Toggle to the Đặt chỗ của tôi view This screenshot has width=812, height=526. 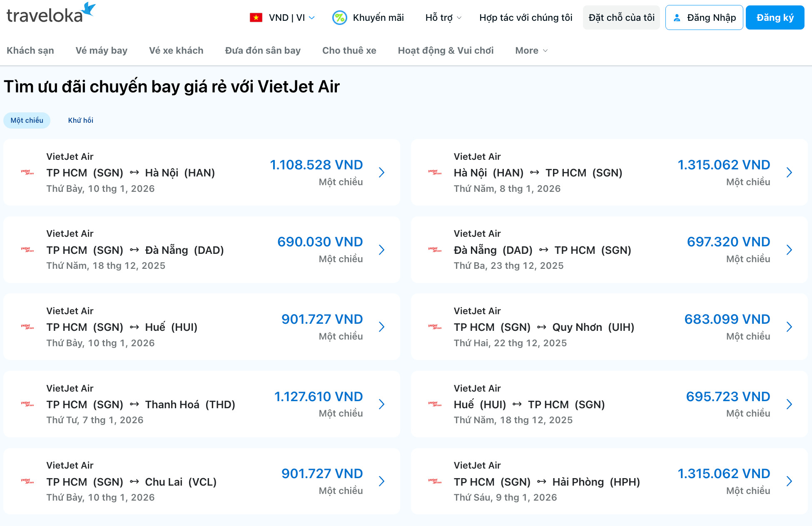[x=621, y=17]
